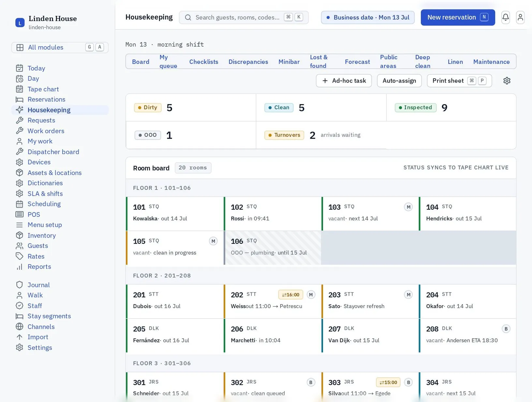Open the notifications bell
This screenshot has height=402, width=532.
(x=506, y=17)
